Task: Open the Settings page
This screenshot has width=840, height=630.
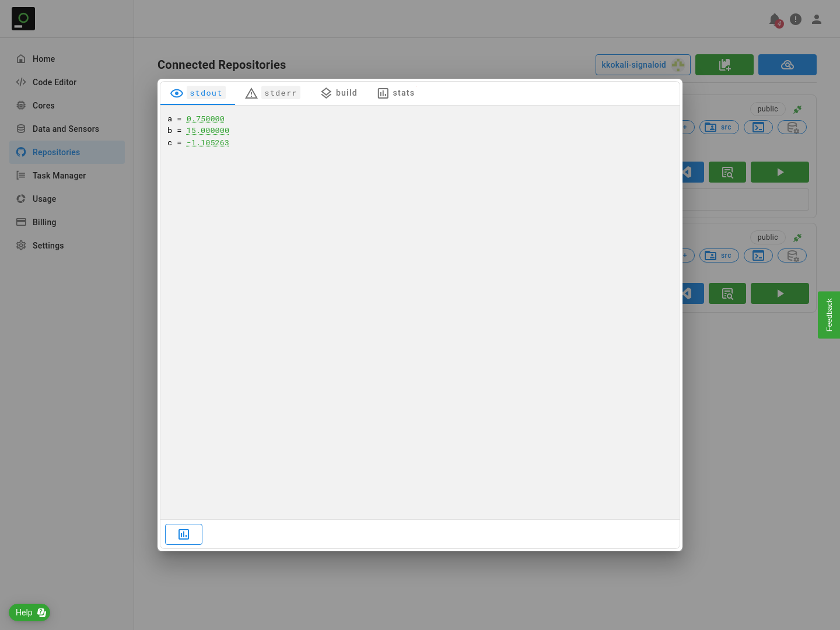Action: click(48, 246)
